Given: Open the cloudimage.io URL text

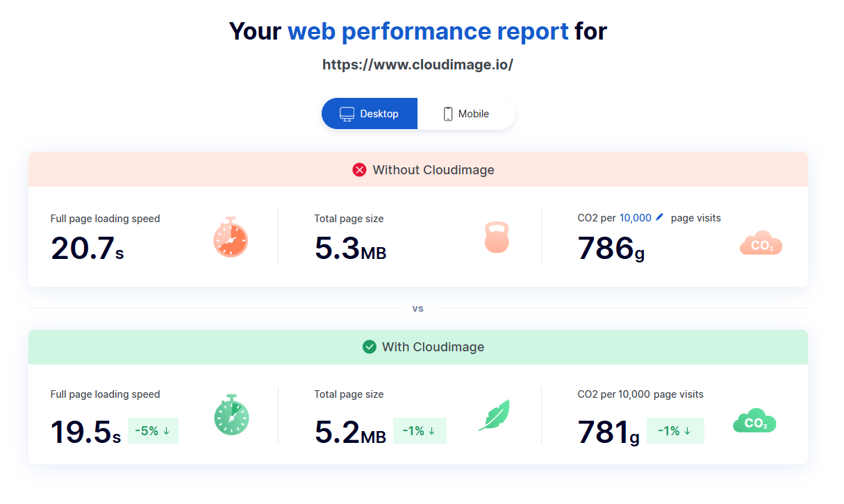Looking at the screenshot, I should (x=417, y=64).
